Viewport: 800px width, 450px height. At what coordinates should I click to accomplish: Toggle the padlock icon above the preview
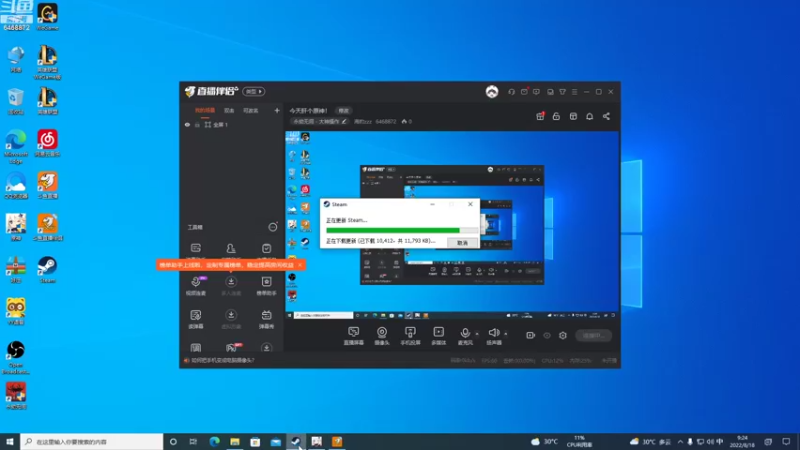pyautogui.click(x=556, y=116)
